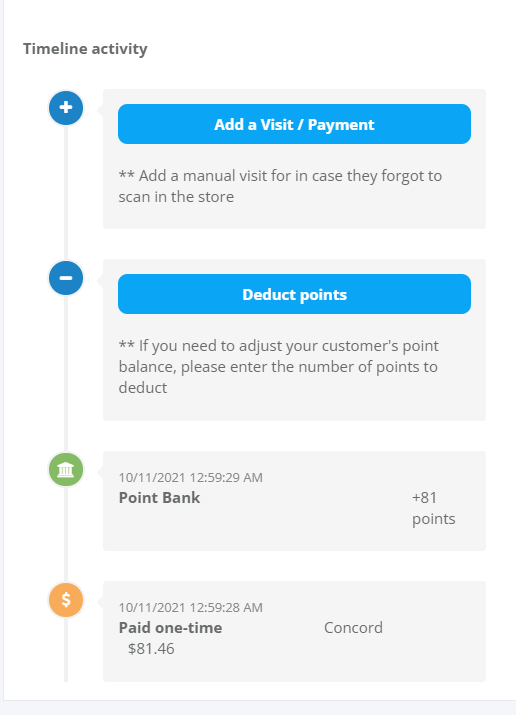
Task: Click the green bank building icon
Action: tap(66, 470)
